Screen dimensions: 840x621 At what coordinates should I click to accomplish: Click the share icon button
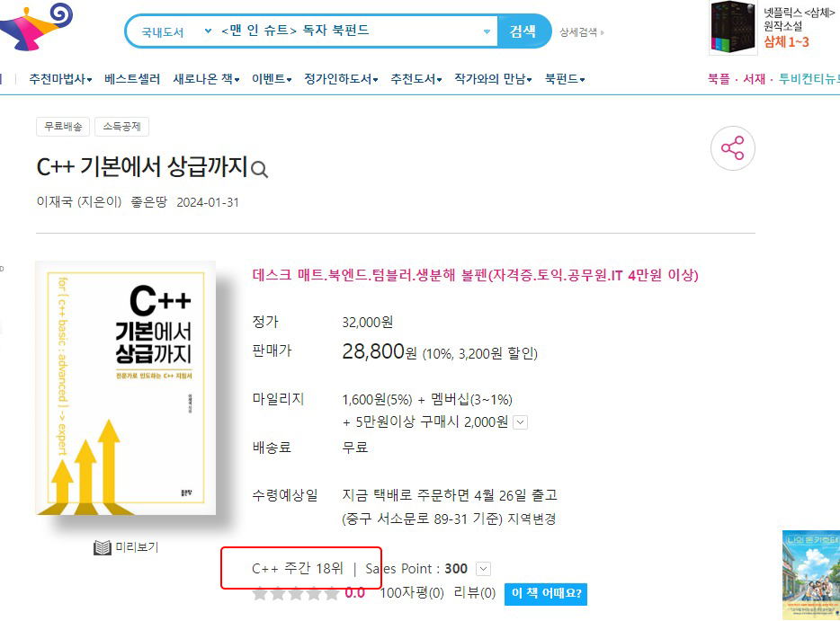732,148
